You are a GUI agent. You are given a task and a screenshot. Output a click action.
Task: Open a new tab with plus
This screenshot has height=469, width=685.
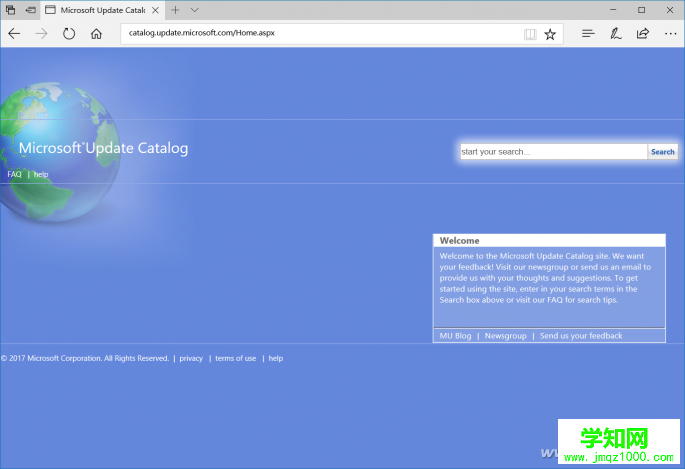point(175,10)
